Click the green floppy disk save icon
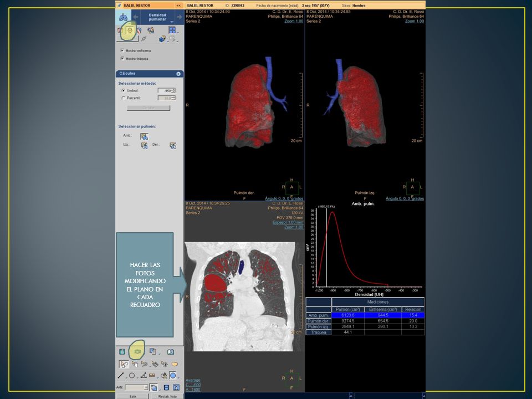 pos(122,352)
